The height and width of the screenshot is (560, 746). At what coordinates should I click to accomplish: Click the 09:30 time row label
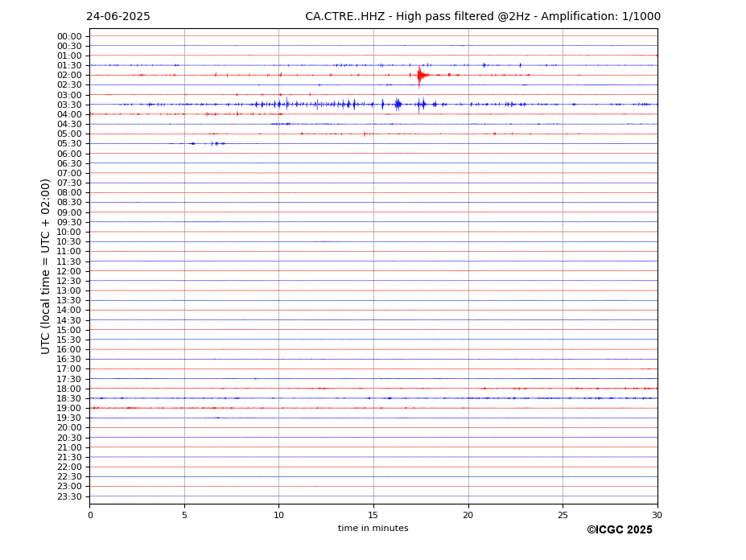click(x=69, y=222)
